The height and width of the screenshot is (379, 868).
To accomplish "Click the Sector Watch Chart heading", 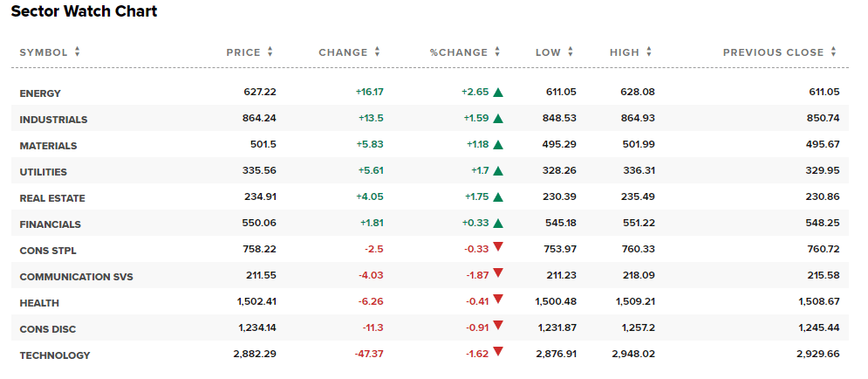I will pyautogui.click(x=84, y=11).
